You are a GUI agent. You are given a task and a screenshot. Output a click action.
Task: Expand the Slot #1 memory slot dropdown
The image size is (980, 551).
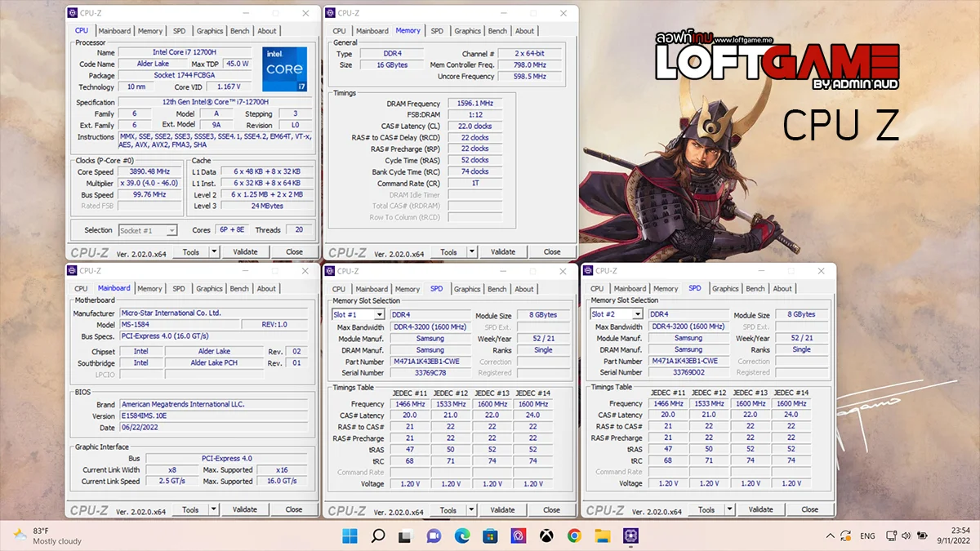[379, 315]
